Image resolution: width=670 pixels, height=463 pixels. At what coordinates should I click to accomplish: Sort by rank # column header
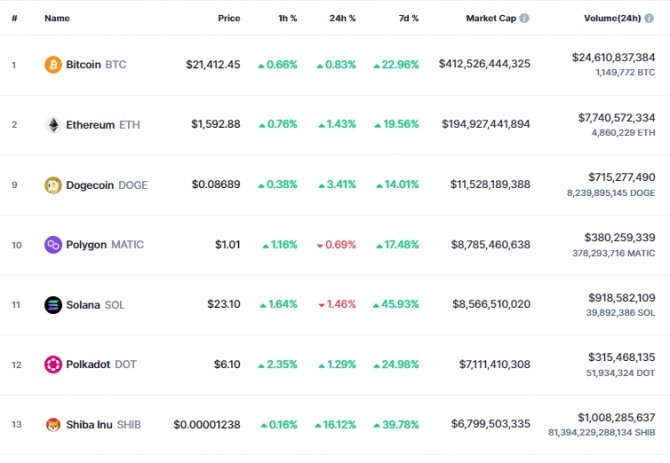[x=15, y=18]
